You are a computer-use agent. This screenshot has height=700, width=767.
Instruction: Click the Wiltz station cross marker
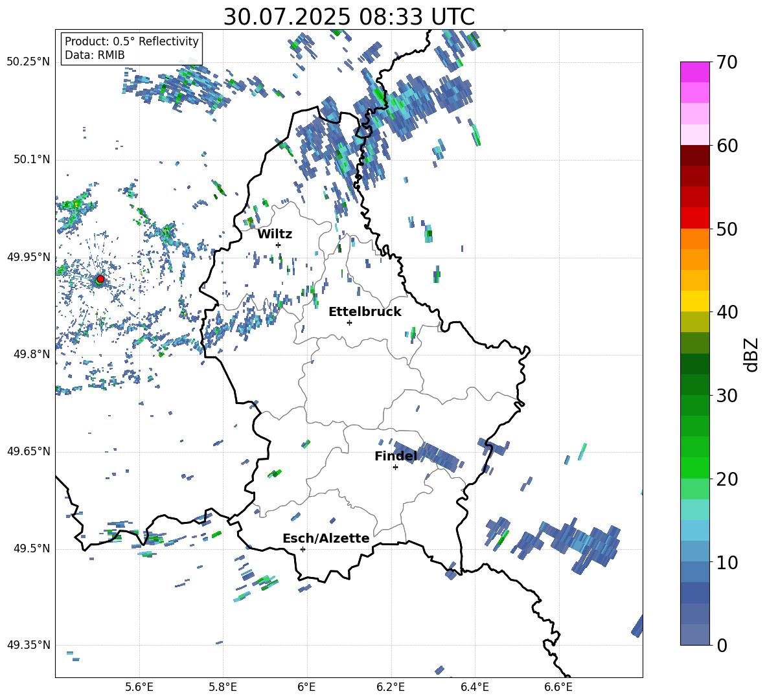(279, 245)
